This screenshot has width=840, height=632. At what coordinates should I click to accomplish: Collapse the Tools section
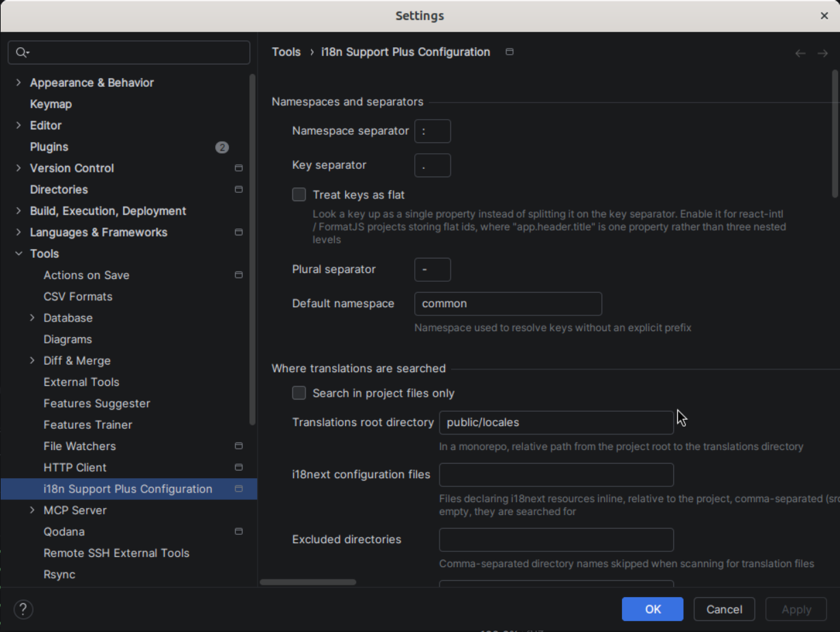click(18, 254)
